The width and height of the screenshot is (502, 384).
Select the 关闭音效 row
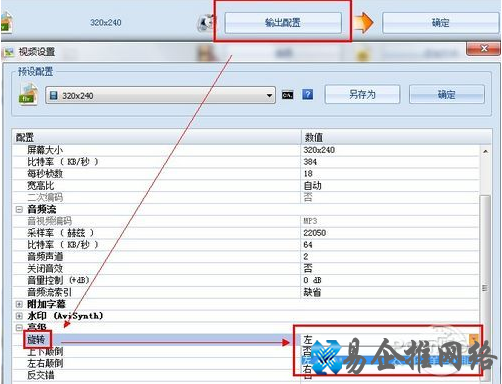246,268
